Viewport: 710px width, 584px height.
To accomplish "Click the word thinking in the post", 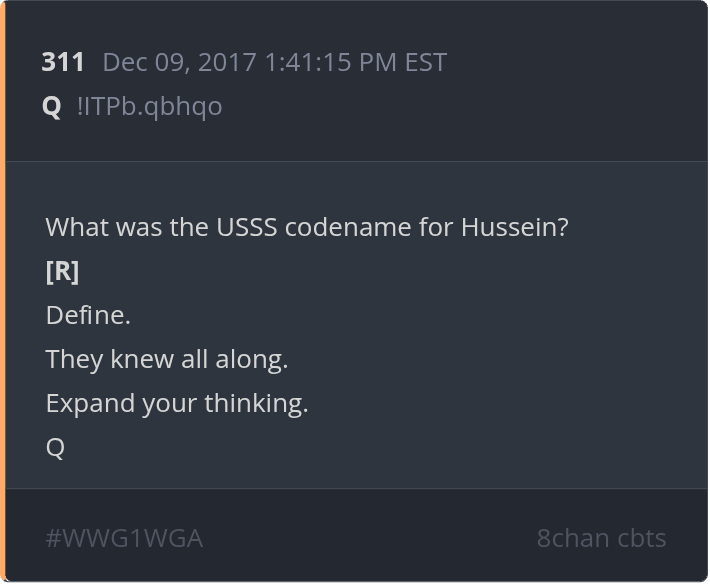I will coord(256,403).
